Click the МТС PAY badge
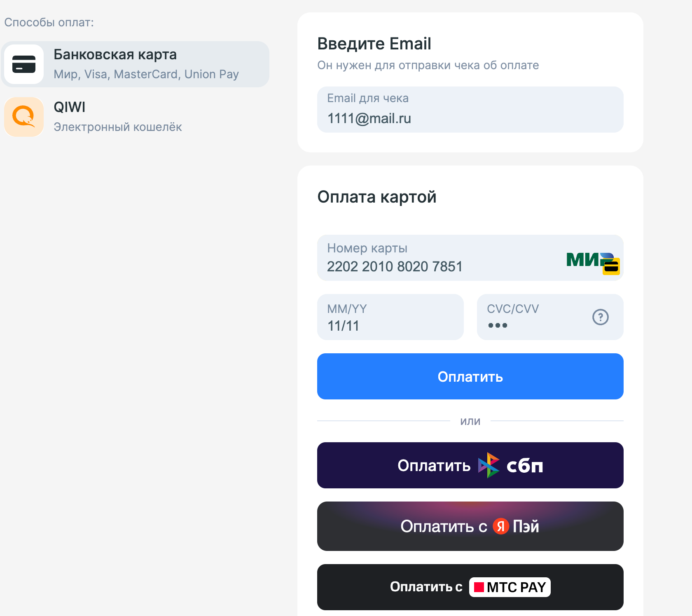Viewport: 692px width, 616px height. (510, 587)
